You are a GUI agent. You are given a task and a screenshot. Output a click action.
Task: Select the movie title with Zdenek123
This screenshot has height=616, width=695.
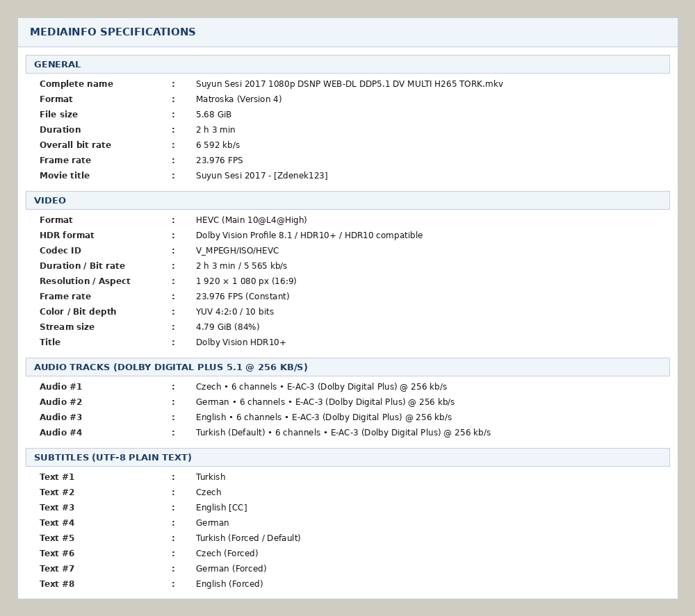[261, 176]
